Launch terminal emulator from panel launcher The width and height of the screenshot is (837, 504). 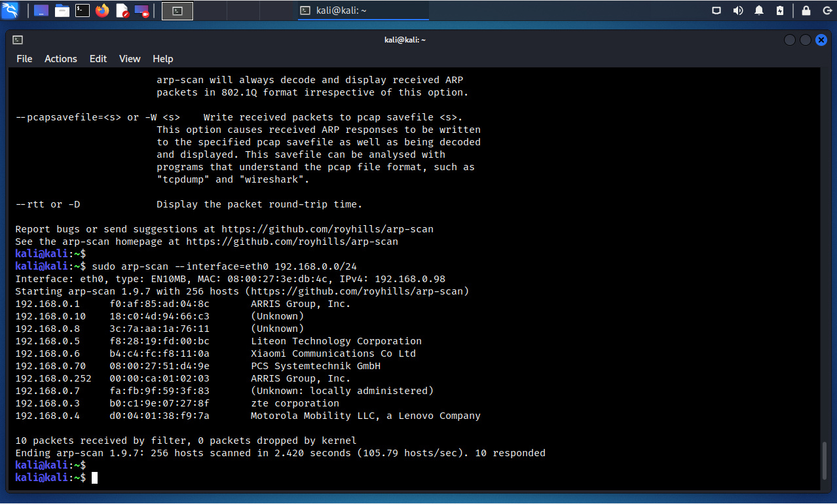82,10
